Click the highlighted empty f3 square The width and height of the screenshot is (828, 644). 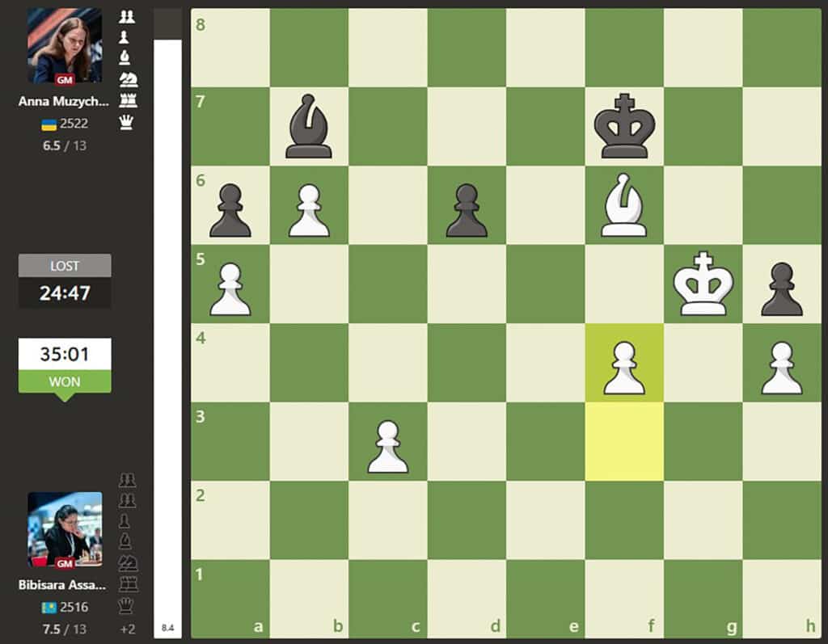click(x=623, y=443)
